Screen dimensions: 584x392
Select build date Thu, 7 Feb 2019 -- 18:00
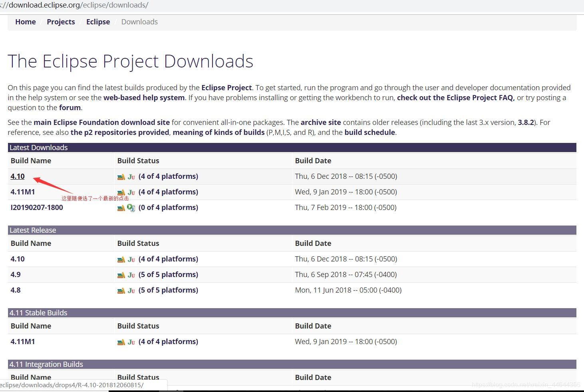(x=346, y=207)
